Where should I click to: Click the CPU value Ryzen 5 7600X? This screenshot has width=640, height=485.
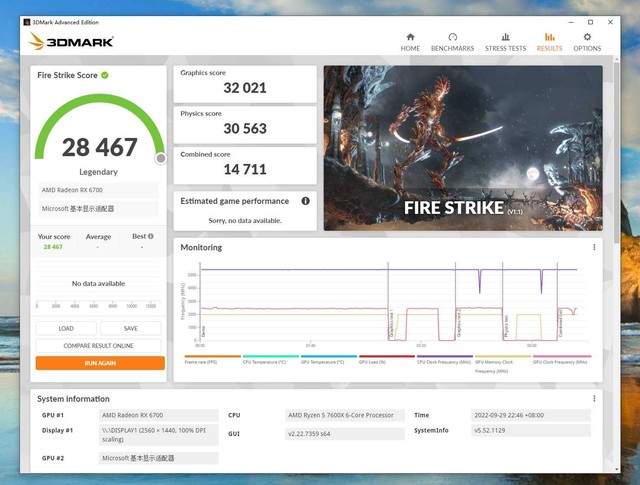(344, 415)
